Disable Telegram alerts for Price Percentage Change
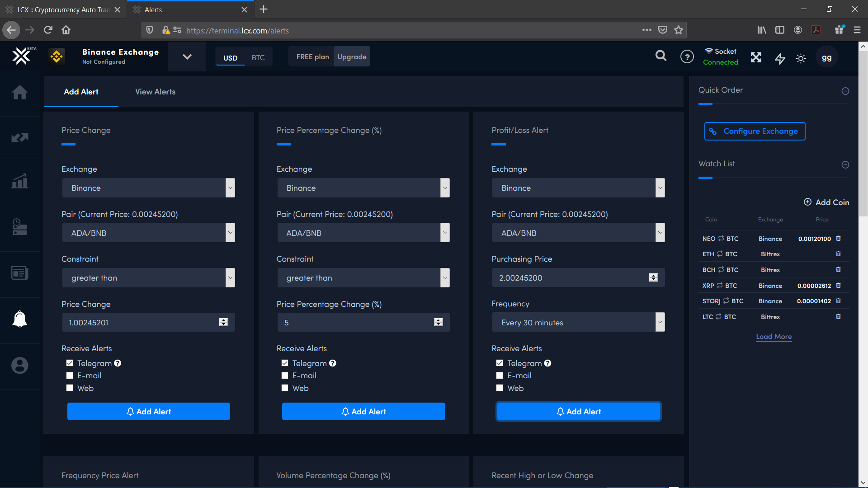This screenshot has height=488, width=868. pyautogui.click(x=285, y=363)
